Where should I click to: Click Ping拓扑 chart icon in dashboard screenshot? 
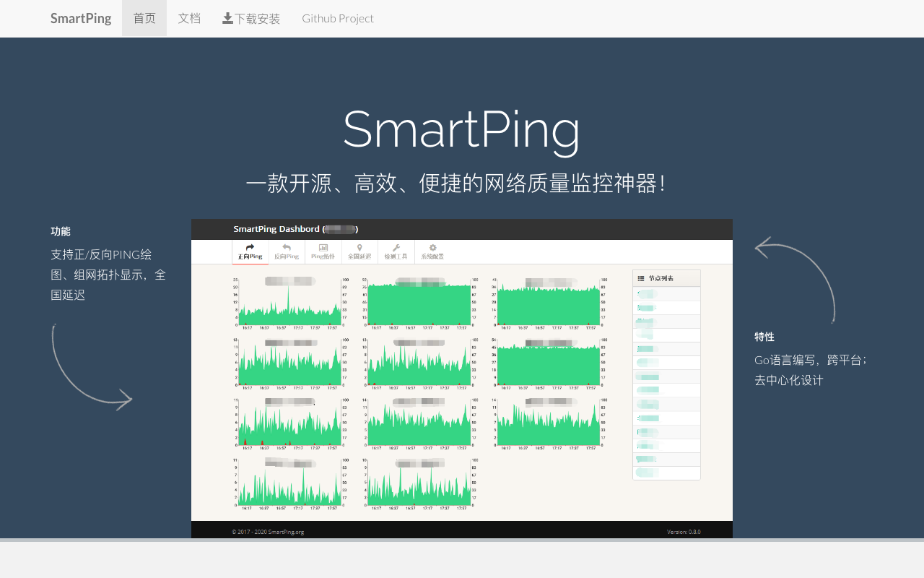click(x=323, y=247)
